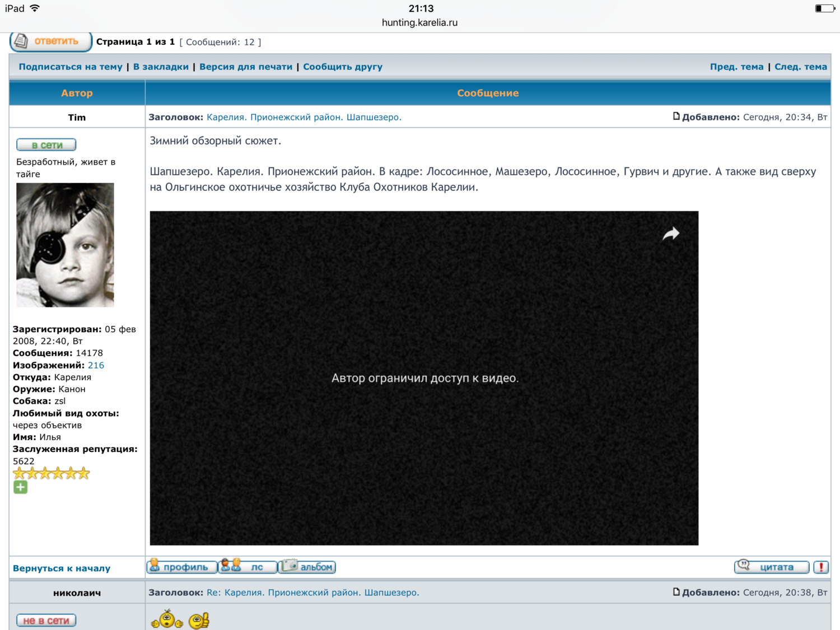Quote the post with цитата button
The image size is (840, 630).
click(771, 567)
